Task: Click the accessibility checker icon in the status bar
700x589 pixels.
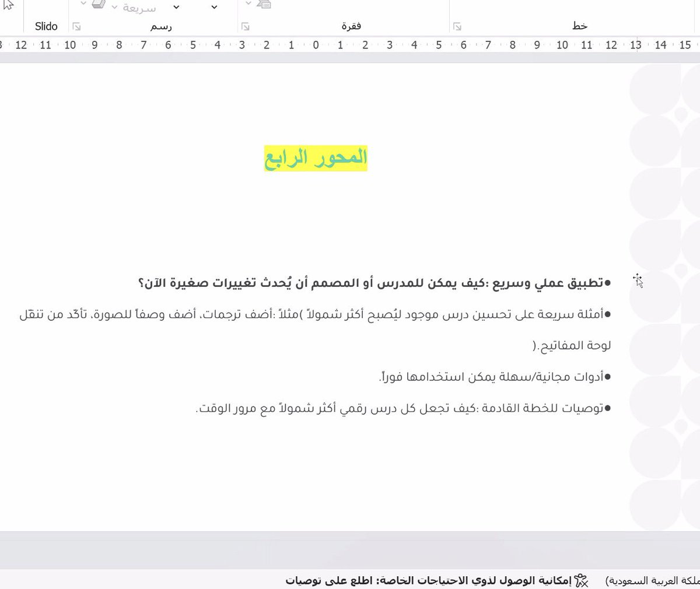Action: [582, 581]
